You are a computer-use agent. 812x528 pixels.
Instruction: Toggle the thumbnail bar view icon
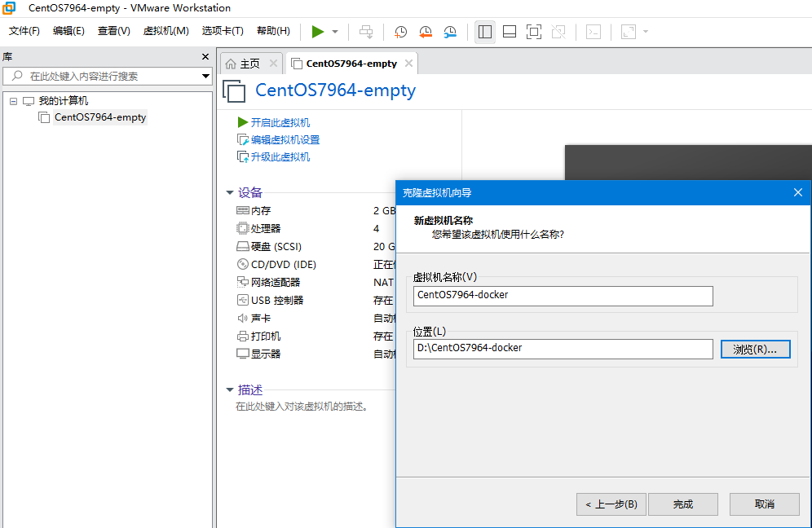(510, 32)
